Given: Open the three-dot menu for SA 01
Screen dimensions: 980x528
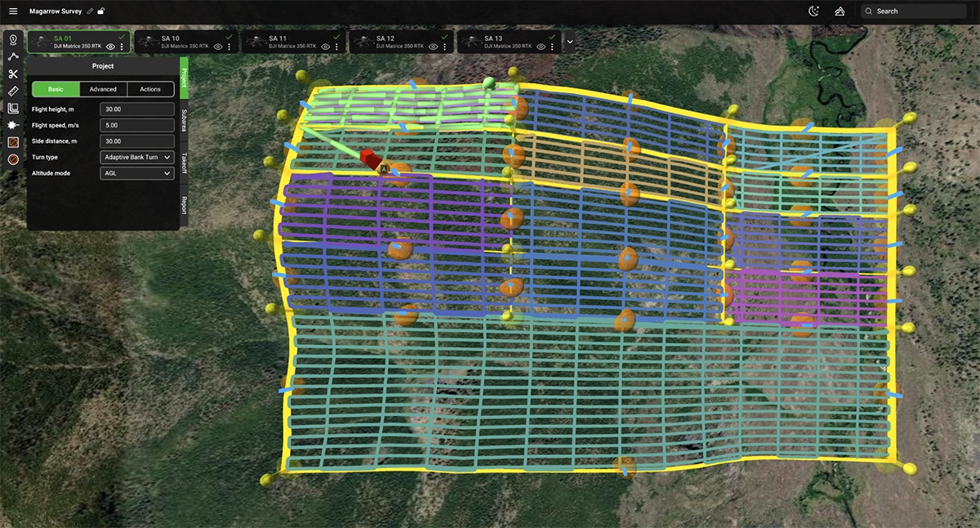Looking at the screenshot, I should 122,47.
